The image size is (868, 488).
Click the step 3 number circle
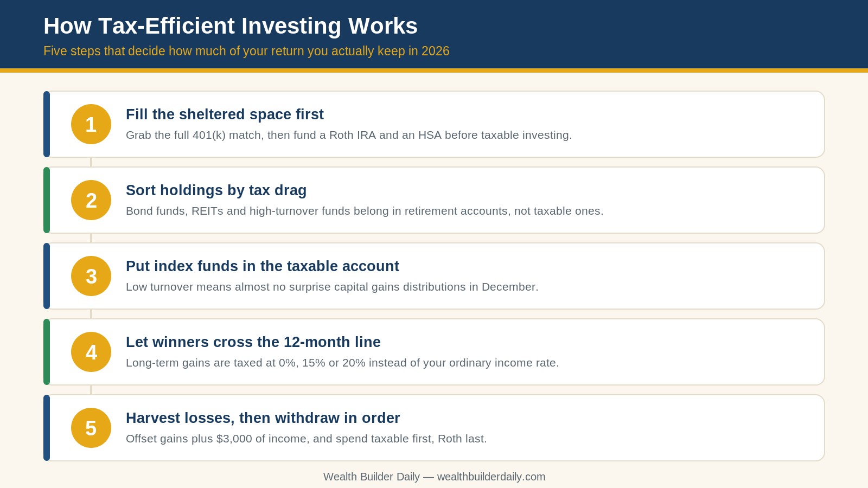(x=91, y=276)
